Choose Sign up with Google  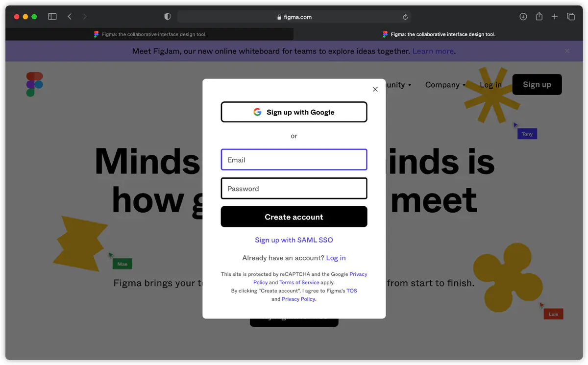[x=294, y=112]
